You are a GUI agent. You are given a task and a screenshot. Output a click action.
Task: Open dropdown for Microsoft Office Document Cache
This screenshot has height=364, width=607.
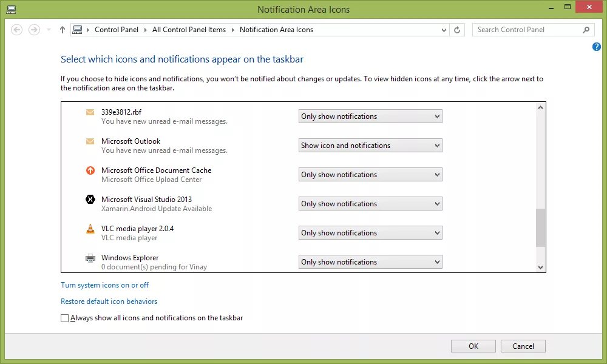click(370, 175)
